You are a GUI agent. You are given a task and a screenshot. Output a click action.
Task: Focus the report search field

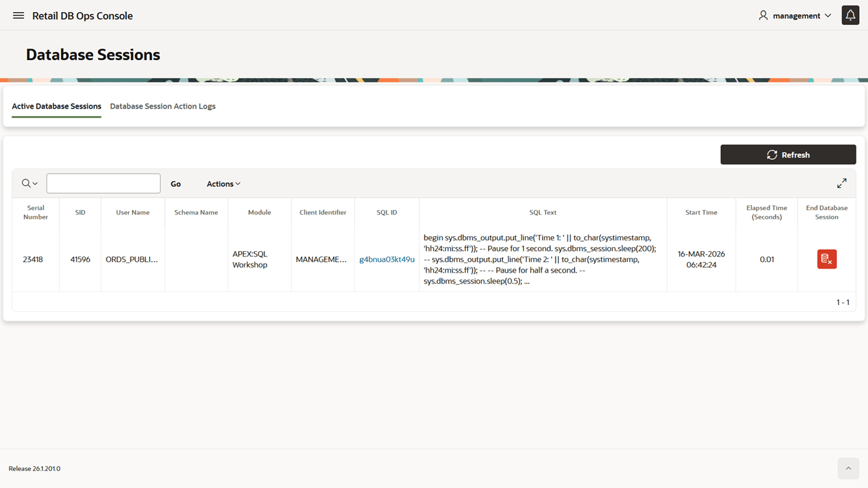point(103,184)
